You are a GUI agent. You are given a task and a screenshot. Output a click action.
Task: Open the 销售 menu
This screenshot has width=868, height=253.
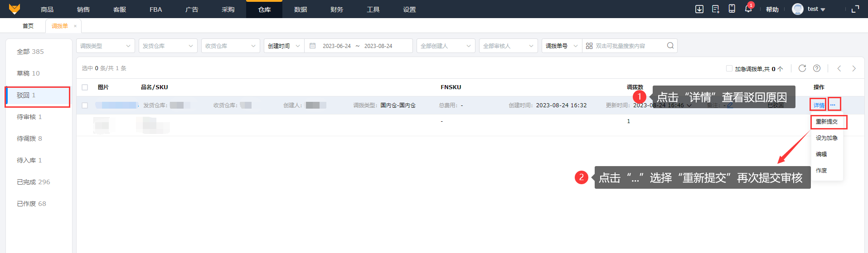tap(83, 10)
